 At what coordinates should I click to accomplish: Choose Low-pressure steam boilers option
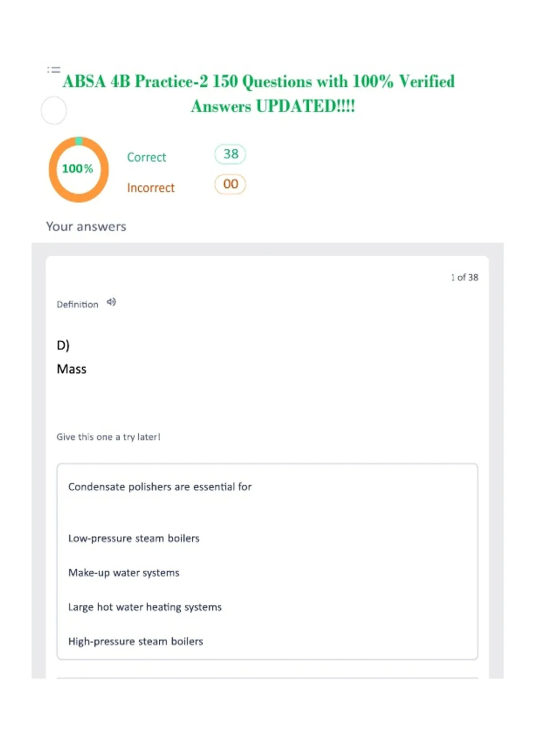click(134, 539)
